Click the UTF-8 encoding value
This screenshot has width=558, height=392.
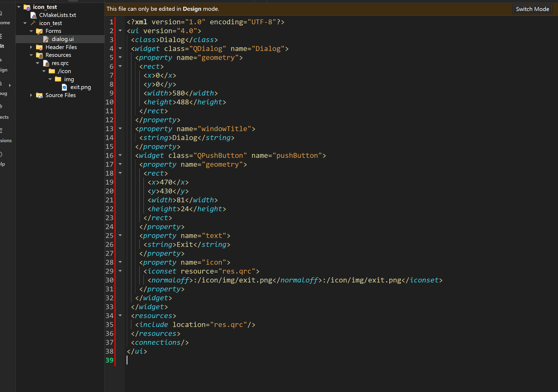(x=262, y=22)
